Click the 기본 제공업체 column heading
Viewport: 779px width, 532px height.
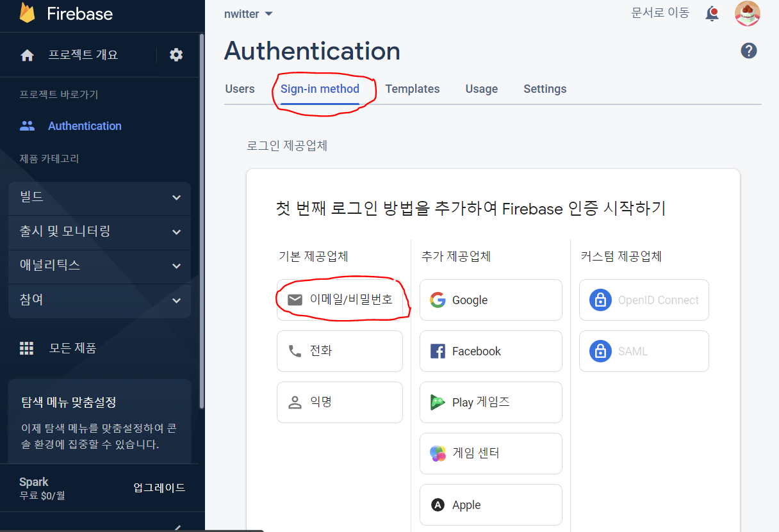[313, 257]
